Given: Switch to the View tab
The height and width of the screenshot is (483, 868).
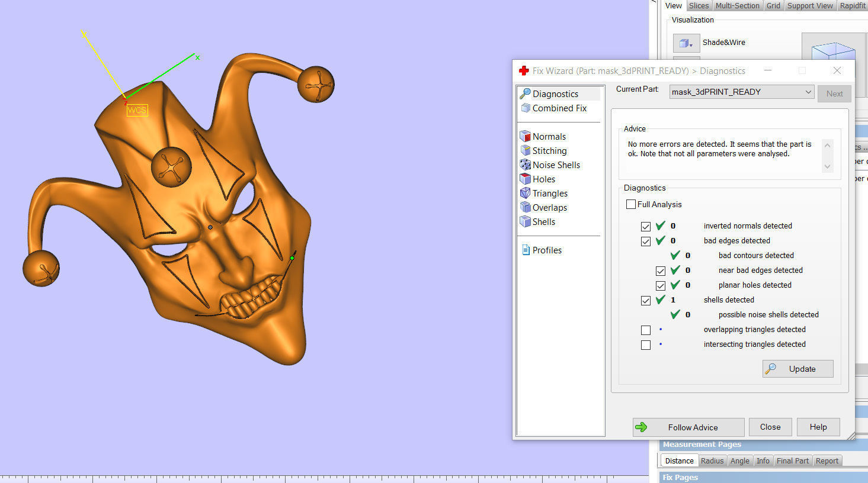Looking at the screenshot, I should (x=673, y=5).
